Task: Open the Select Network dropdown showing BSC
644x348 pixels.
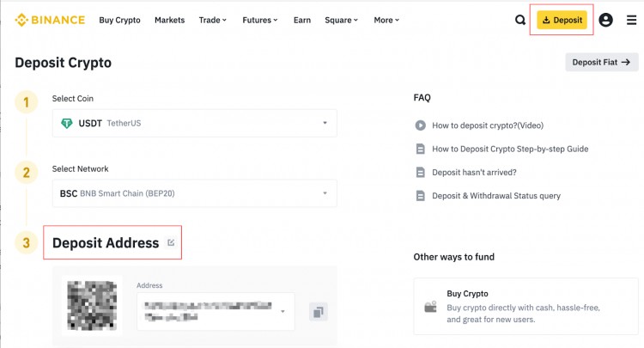Action: [195, 193]
